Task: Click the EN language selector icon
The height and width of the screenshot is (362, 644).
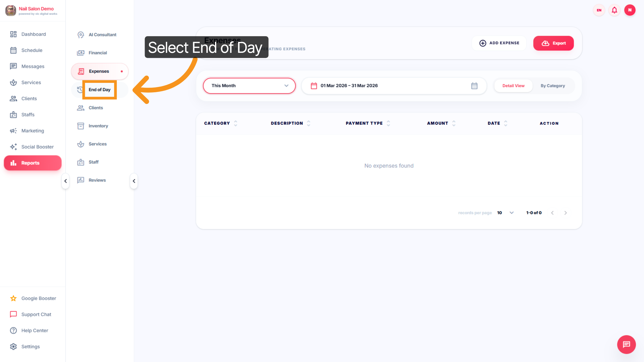Action: 599,10
